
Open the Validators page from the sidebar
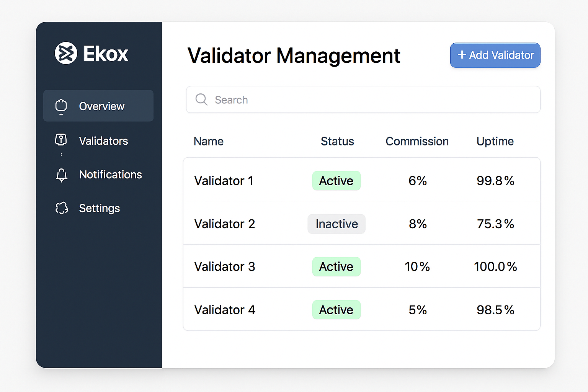point(103,140)
